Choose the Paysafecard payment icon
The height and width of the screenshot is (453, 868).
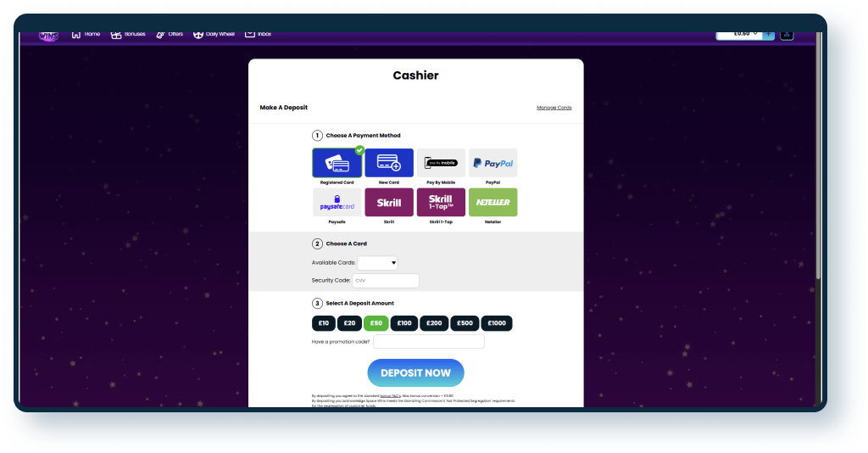click(337, 203)
